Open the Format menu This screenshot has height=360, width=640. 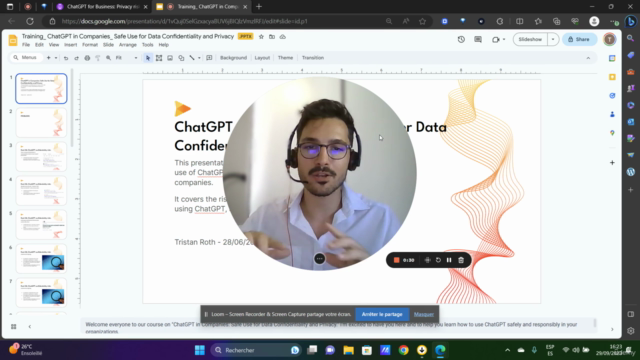click(90, 45)
